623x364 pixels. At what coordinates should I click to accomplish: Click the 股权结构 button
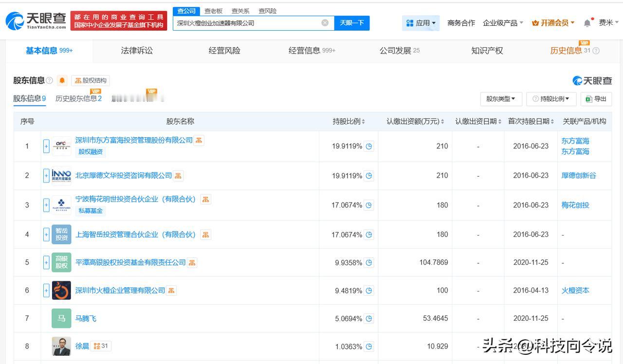(91, 80)
